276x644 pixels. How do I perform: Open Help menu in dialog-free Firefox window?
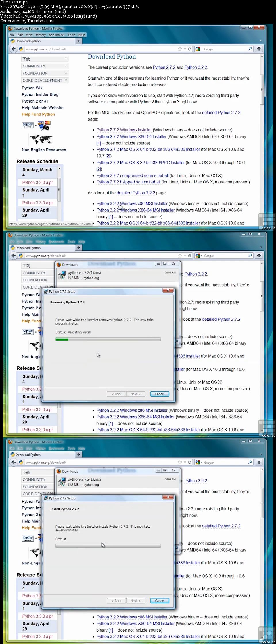pyautogui.click(x=82, y=35)
